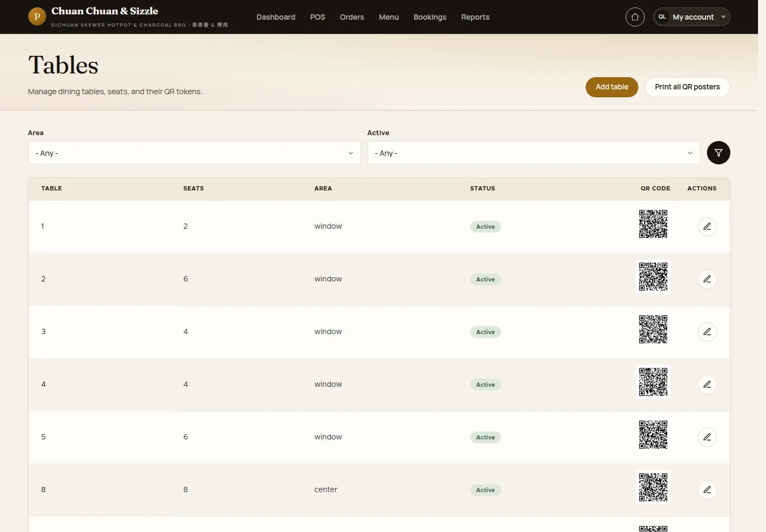Viewport: 766px width, 532px height.
Task: Open the My account dropdown menu
Action: 692,17
